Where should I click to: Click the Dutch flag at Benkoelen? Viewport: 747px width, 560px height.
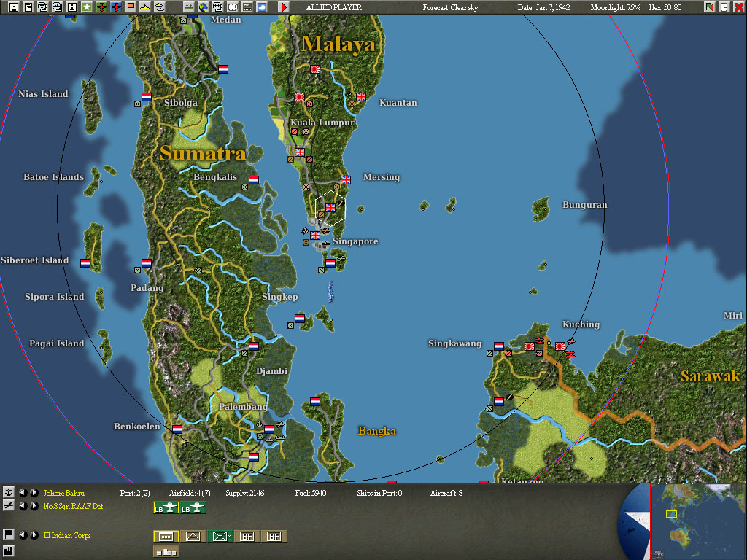point(177,429)
